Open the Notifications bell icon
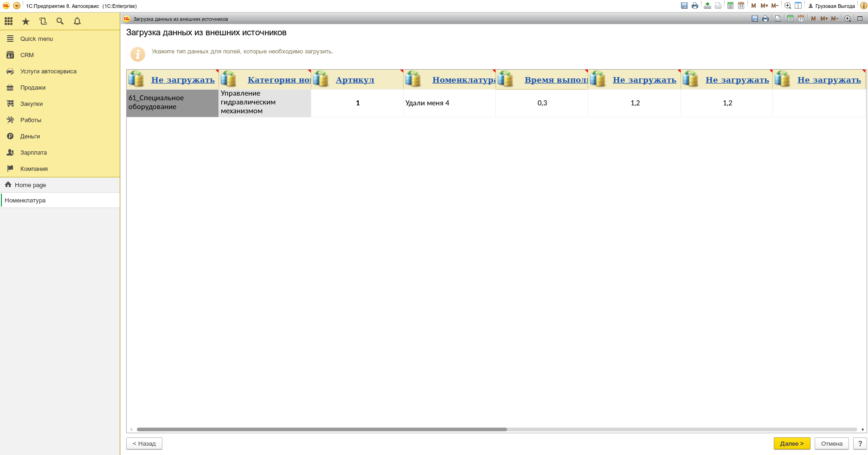This screenshot has width=868, height=455. tap(77, 21)
